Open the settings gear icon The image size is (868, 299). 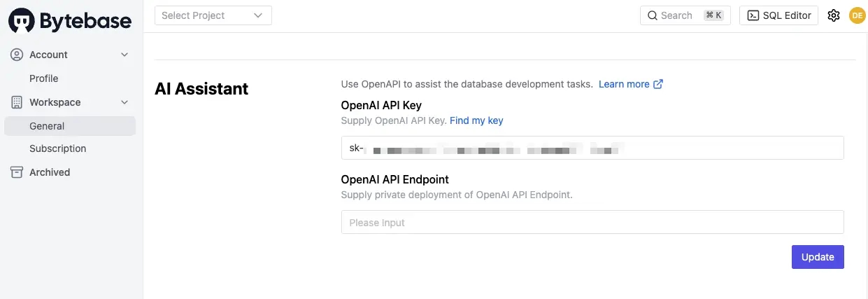pos(833,15)
